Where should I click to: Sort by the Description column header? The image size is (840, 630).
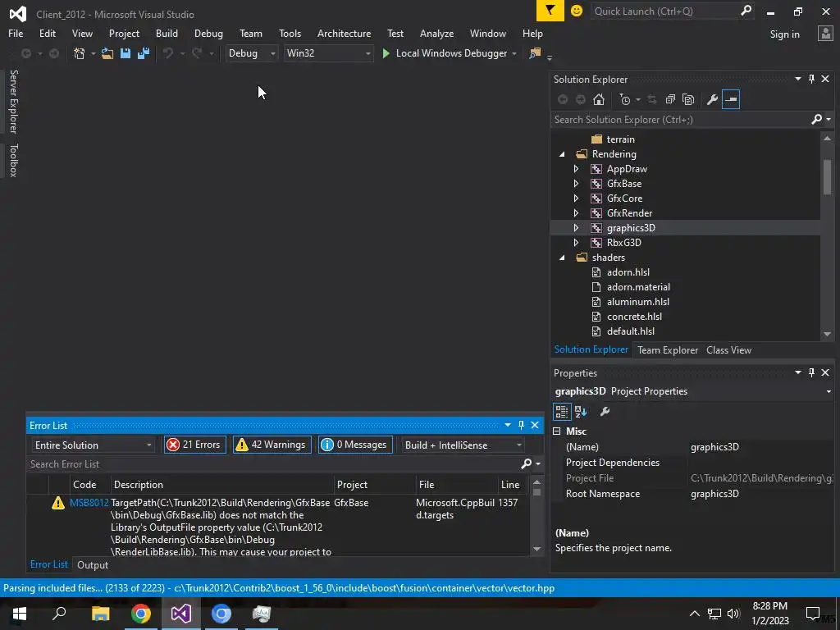pos(222,485)
